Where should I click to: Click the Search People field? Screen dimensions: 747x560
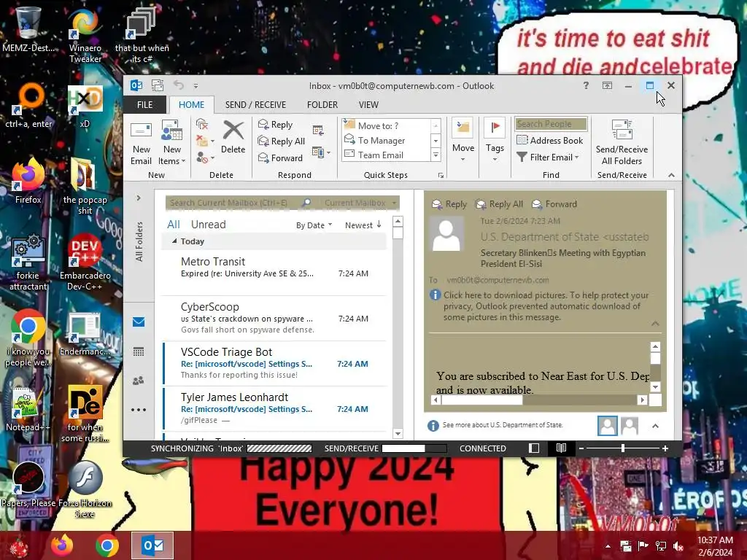coord(551,124)
